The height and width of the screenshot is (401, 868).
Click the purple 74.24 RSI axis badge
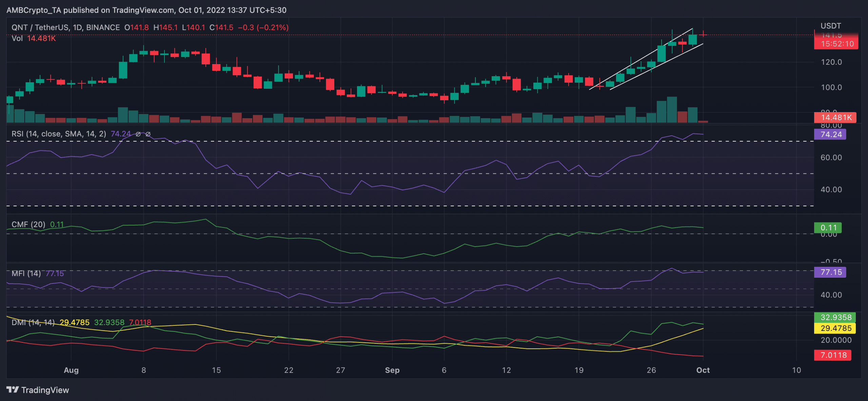(x=830, y=134)
